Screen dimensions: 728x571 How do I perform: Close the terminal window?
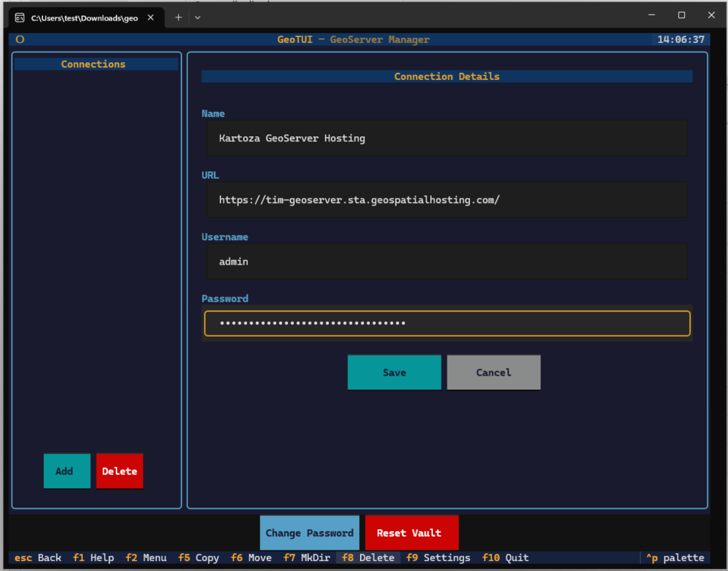click(x=711, y=15)
